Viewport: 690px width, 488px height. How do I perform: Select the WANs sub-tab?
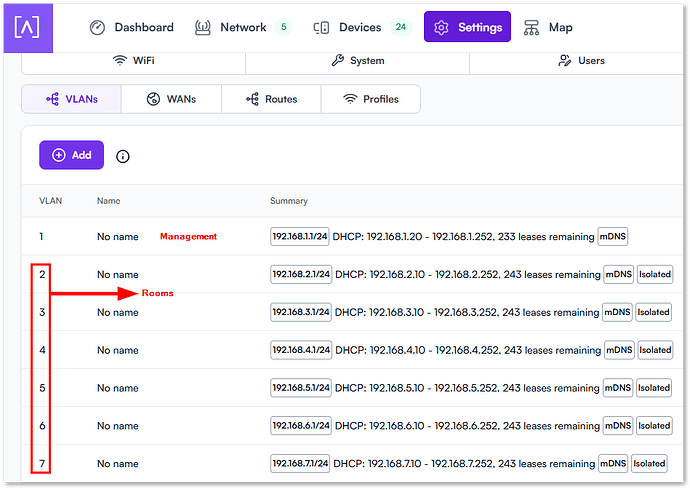[x=171, y=99]
